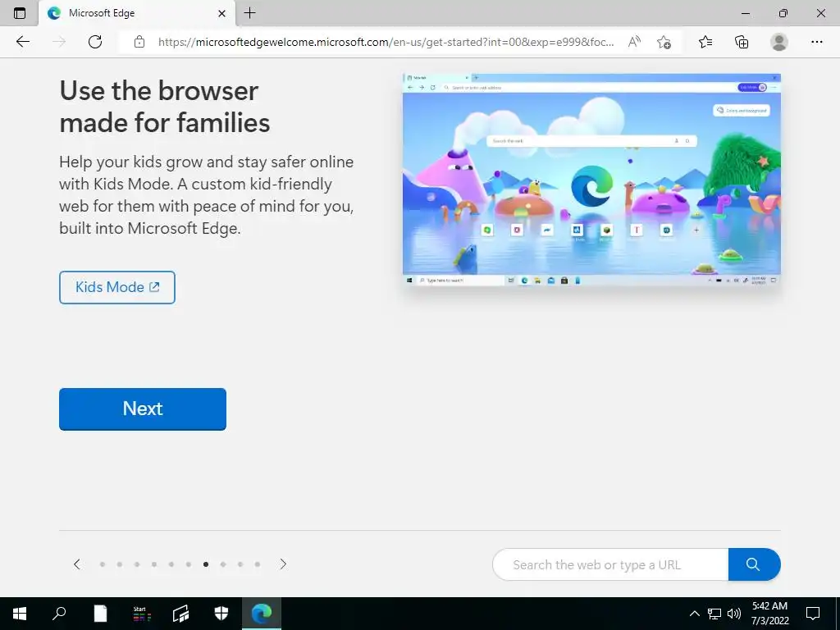This screenshot has height=630, width=840.
Task: Select the Microsoft Edge tab
Action: click(x=137, y=13)
